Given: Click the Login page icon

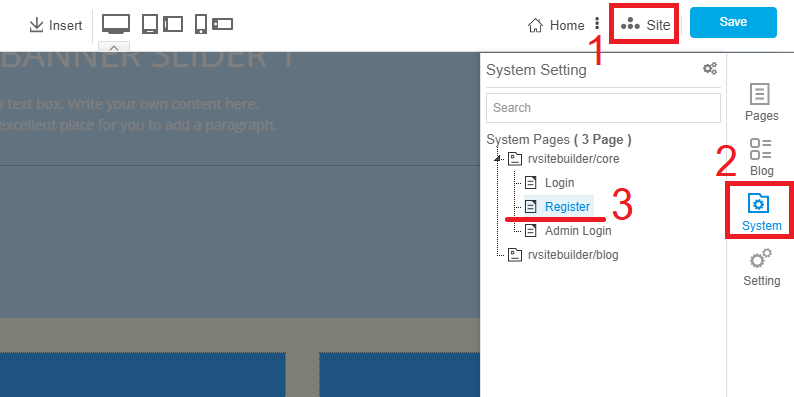Looking at the screenshot, I should click(530, 182).
